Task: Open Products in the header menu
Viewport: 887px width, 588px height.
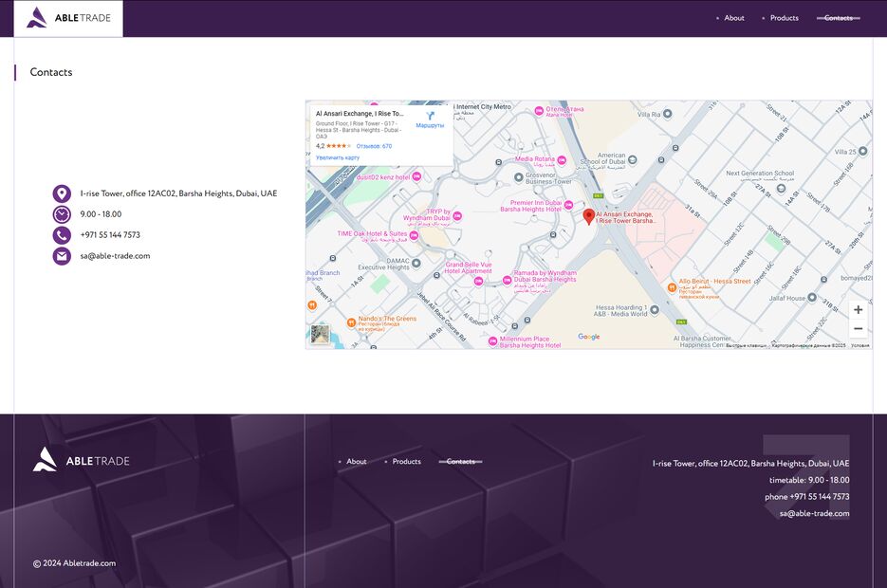Action: pos(784,18)
